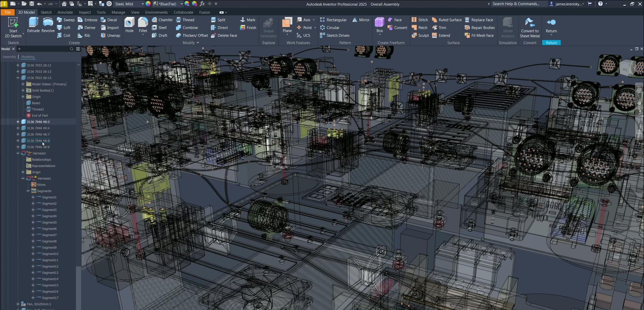Screen dimensions: 644x310
Task: Collapse the Segments folder
Action: point(28,191)
